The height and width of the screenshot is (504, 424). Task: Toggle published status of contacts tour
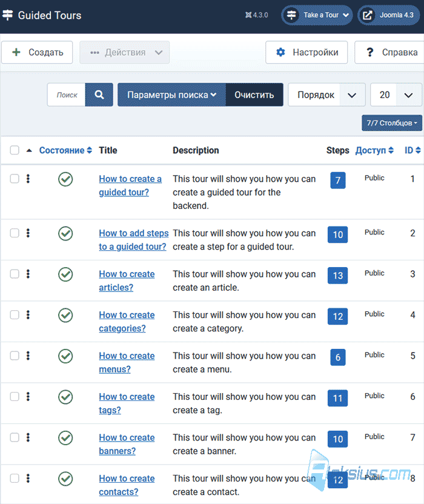65,479
